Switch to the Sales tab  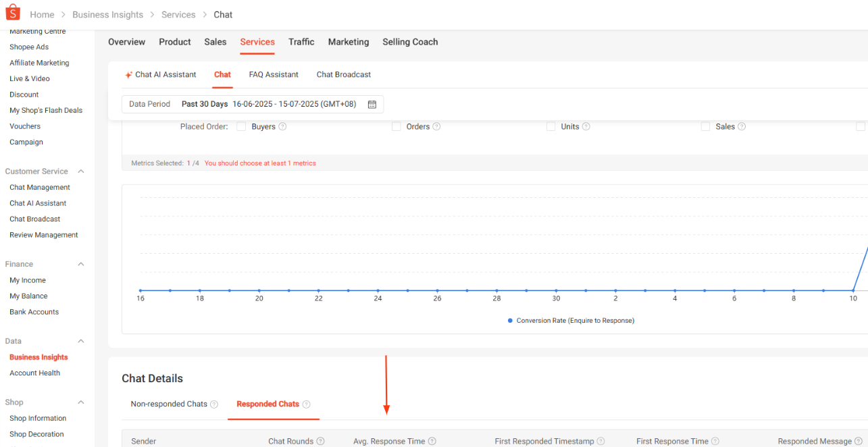(215, 42)
